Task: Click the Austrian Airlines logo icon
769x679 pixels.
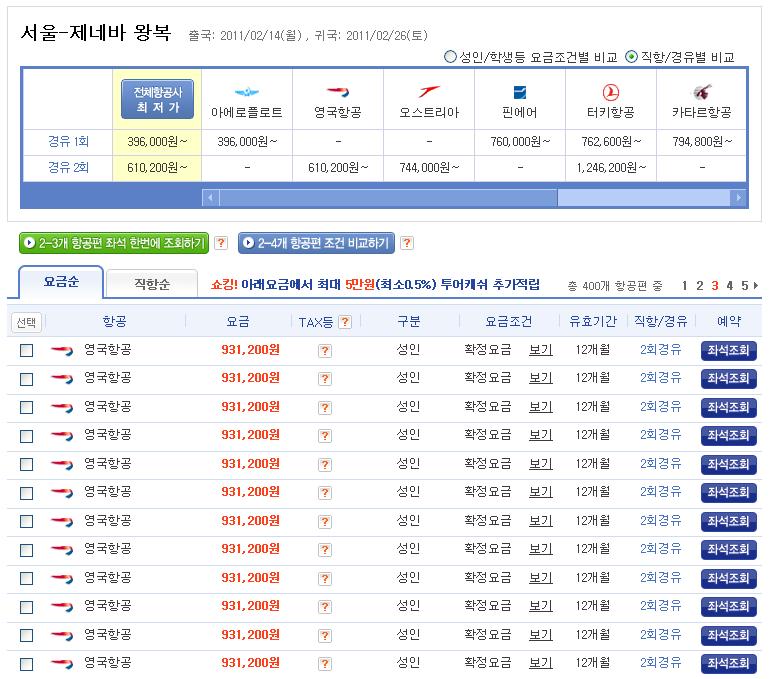Action: [428, 92]
